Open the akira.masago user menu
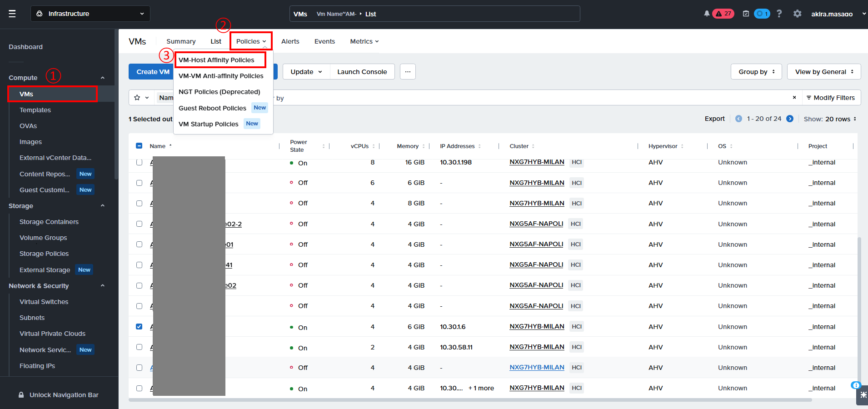The width and height of the screenshot is (868, 409). coord(838,14)
